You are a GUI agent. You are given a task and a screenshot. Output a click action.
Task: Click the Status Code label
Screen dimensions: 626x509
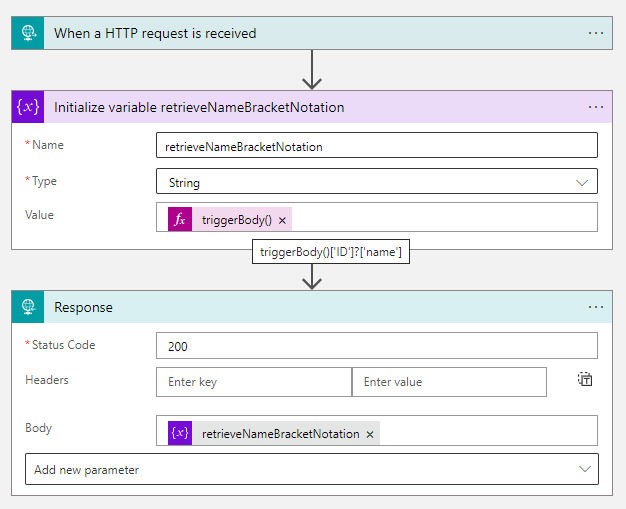coord(63,345)
